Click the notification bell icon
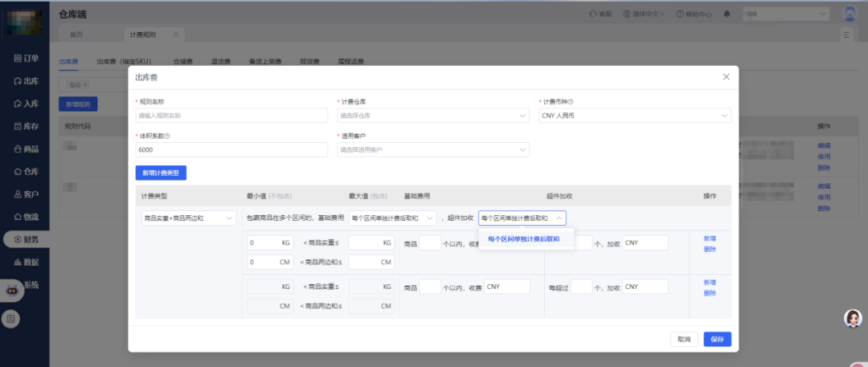Viewport: 868px width, 367px height. (x=727, y=14)
